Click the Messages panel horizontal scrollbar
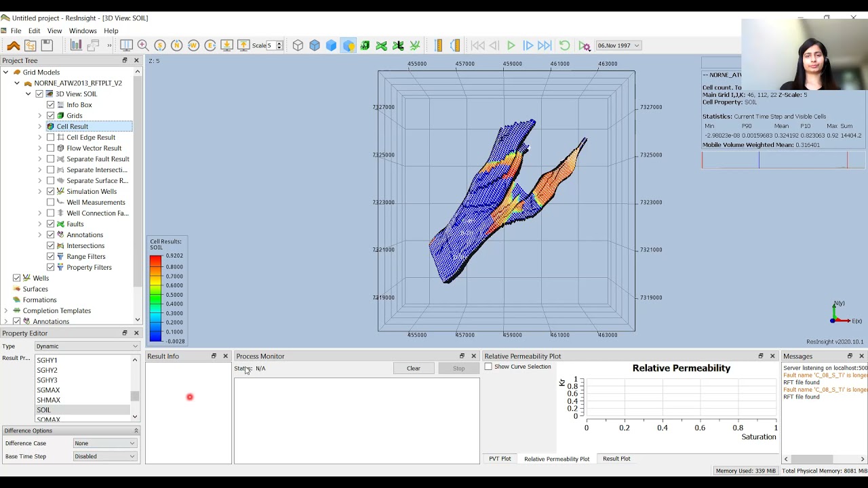This screenshot has height=488, width=868. (824, 459)
